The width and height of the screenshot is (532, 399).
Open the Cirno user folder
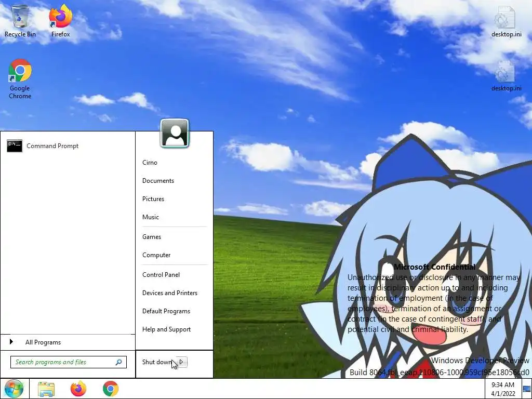[150, 163]
